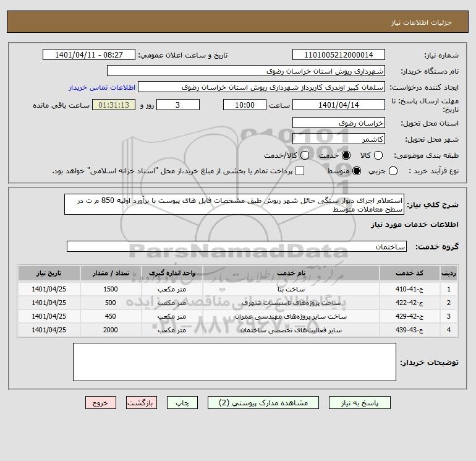This screenshot has height=461, width=476.
Task: Click the deadline date field 1401/04/14
Action: pyautogui.click(x=339, y=105)
